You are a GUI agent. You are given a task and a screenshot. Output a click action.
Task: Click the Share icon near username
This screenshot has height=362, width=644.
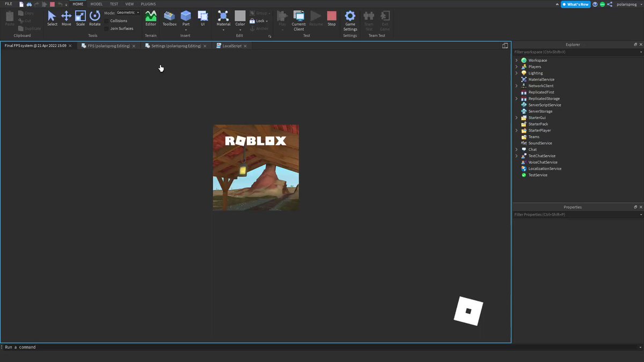click(610, 4)
